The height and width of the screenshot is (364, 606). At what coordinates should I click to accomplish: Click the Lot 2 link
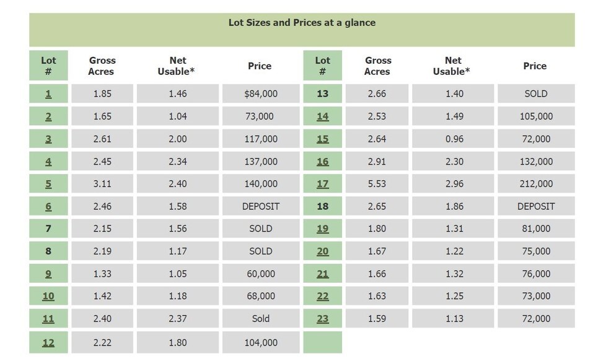coord(48,116)
